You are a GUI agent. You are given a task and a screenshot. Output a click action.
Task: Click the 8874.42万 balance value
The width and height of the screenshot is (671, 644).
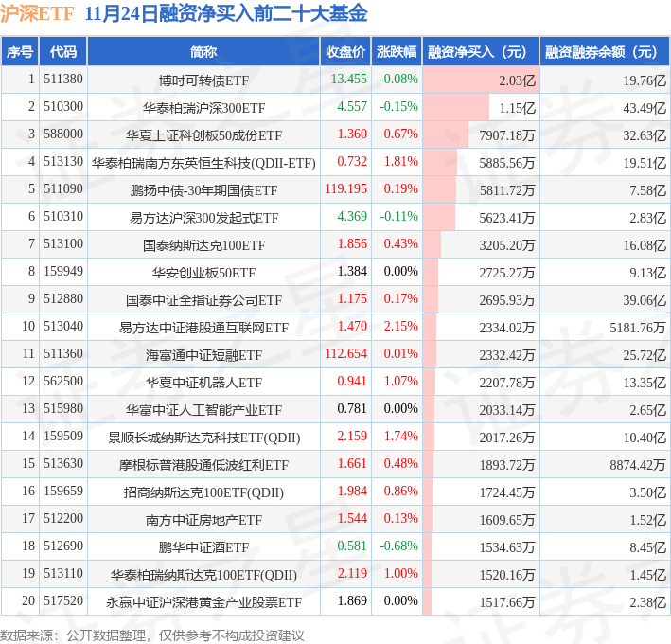pyautogui.click(x=638, y=464)
